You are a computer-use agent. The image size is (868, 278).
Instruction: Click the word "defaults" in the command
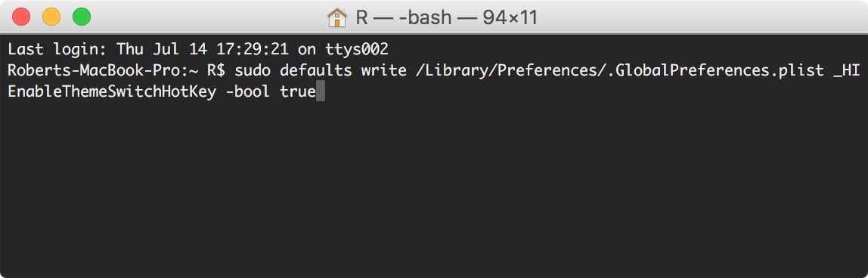click(x=316, y=71)
